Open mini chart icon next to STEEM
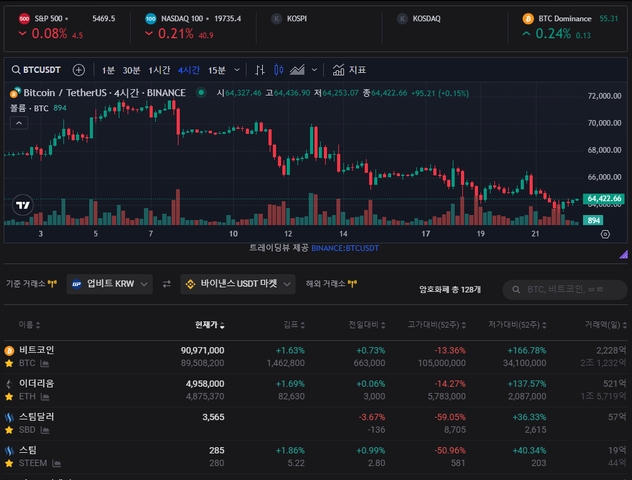Viewport: 632px width, 480px height. 57,463
